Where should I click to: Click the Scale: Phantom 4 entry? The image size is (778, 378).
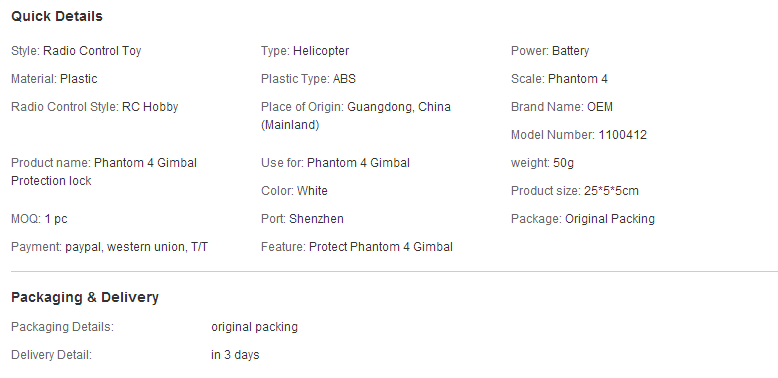(559, 79)
